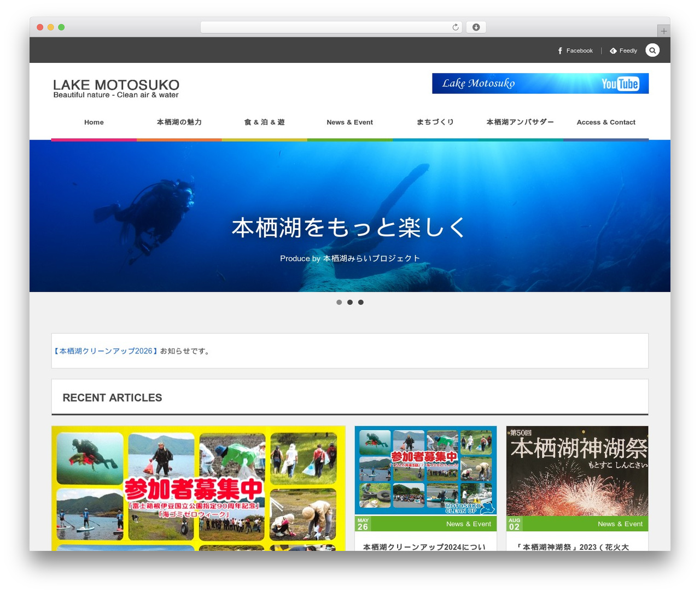Open the blue クリーンアップ2024 article thumbnail
Viewport: 700px width, 593px height.
pyautogui.click(x=425, y=470)
